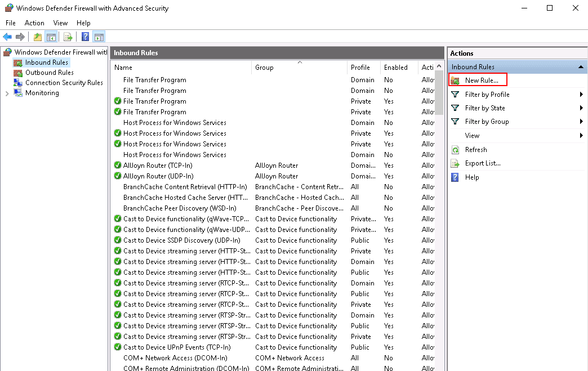Open the Help menu

click(x=83, y=23)
